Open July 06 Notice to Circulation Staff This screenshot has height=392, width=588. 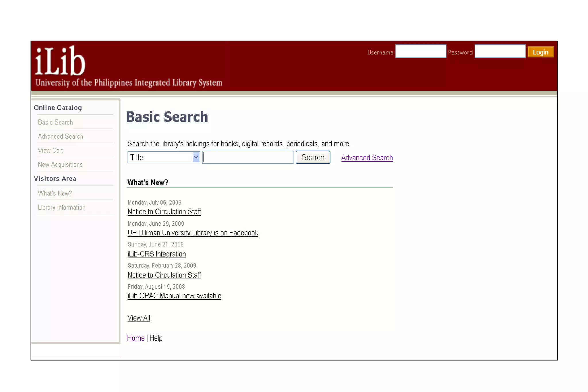coord(164,212)
